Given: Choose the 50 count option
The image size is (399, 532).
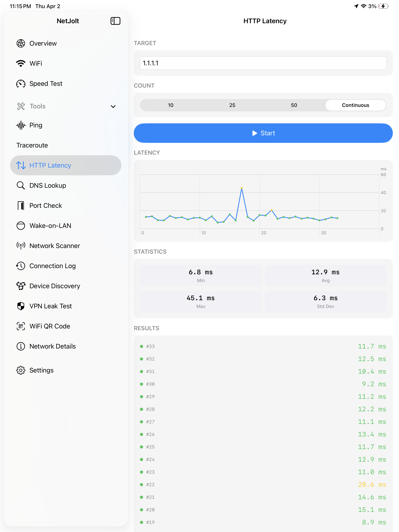Looking at the screenshot, I should pos(294,105).
